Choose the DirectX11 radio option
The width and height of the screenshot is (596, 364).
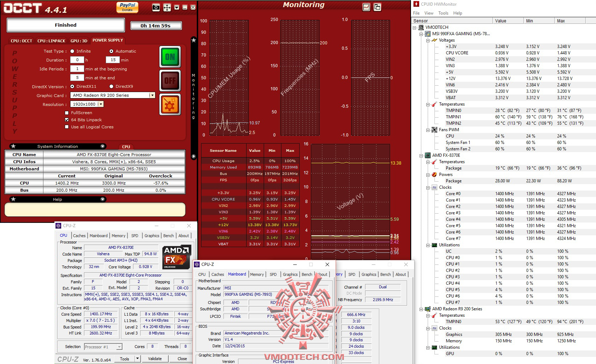[x=72, y=86]
